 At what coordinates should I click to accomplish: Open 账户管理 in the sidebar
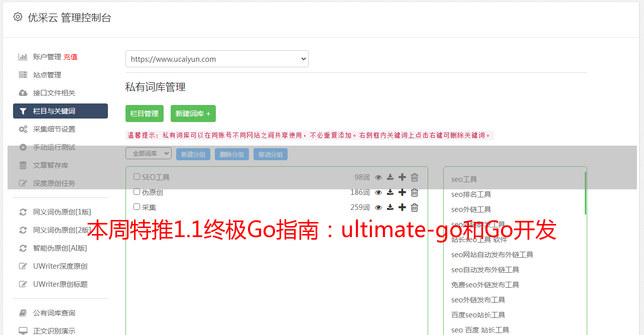47,57
